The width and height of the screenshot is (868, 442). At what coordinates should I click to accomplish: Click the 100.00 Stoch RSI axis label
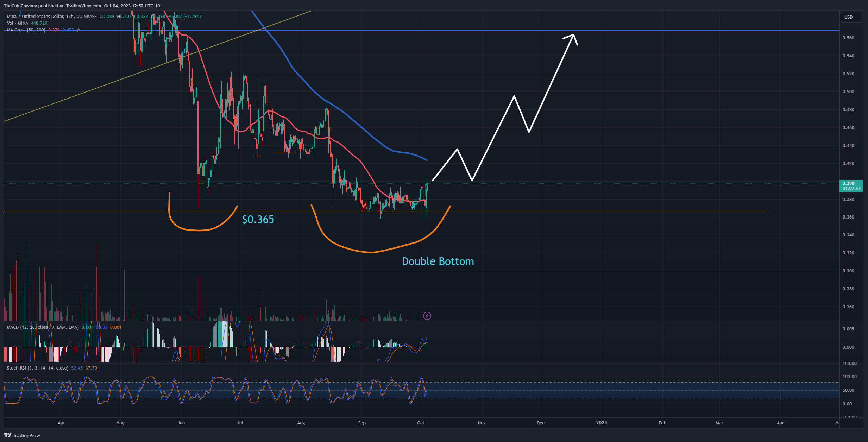pyautogui.click(x=849, y=377)
